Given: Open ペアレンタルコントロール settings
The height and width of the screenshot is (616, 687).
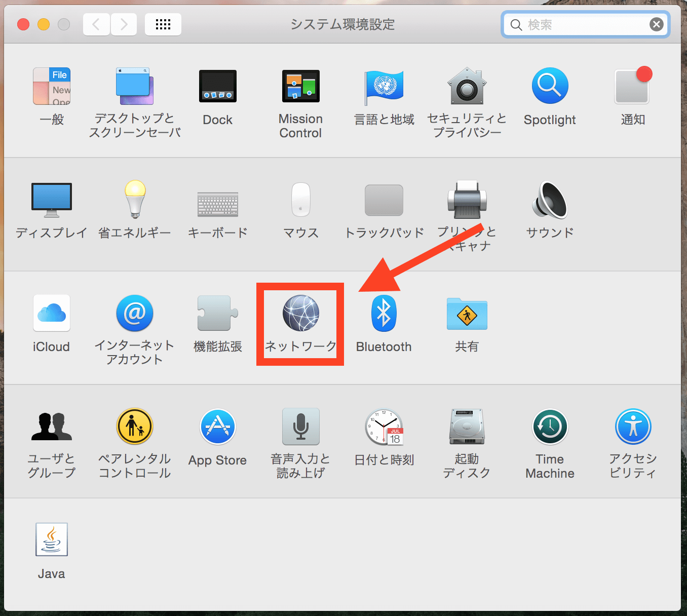Looking at the screenshot, I should coord(134,427).
